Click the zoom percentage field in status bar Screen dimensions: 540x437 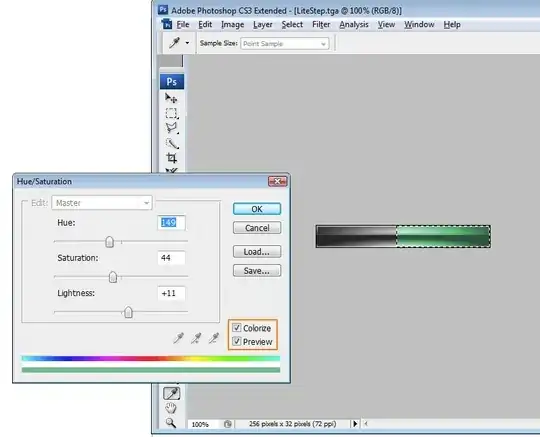coord(203,424)
